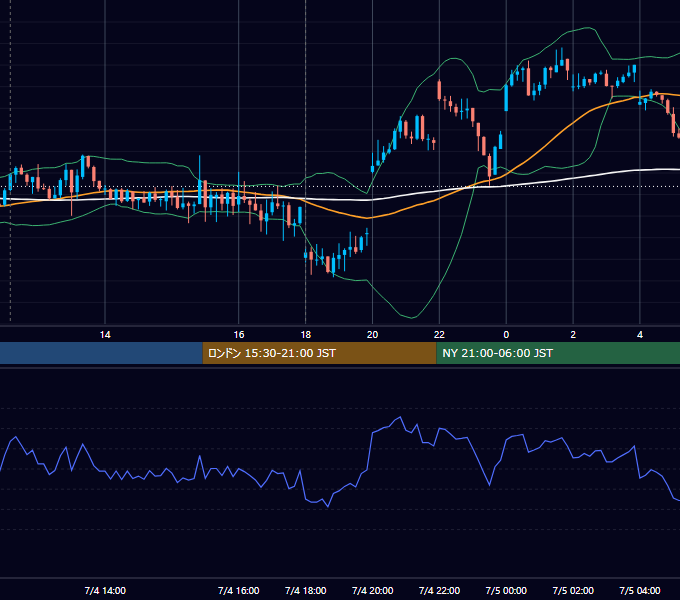This screenshot has width=680, height=600.
Task: Click the 22 hour axis label
Action: (439, 335)
